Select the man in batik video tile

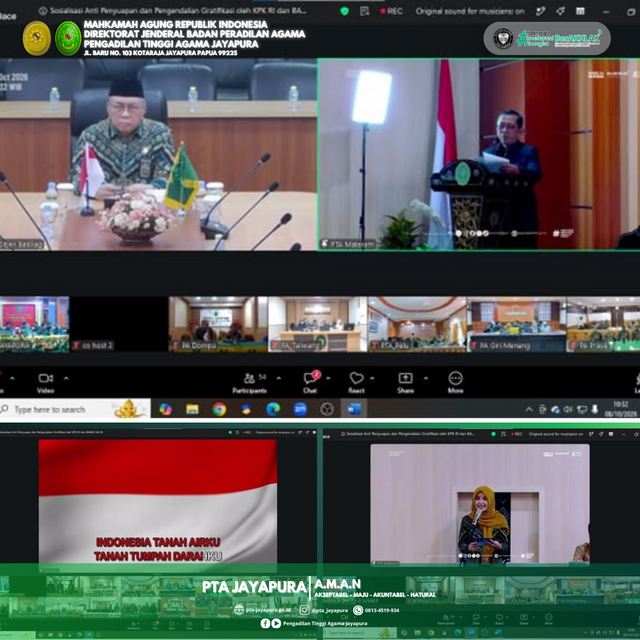(158, 154)
